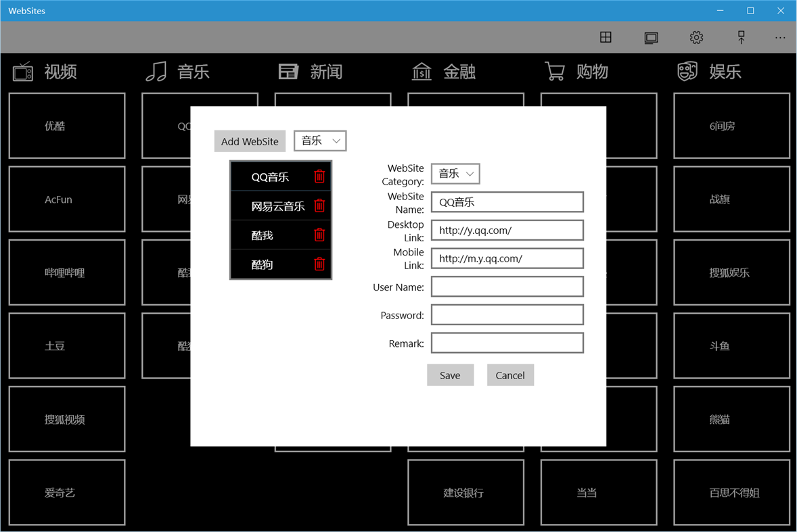Open the 熊猫 tile
797x532 pixels.
pyautogui.click(x=731, y=419)
